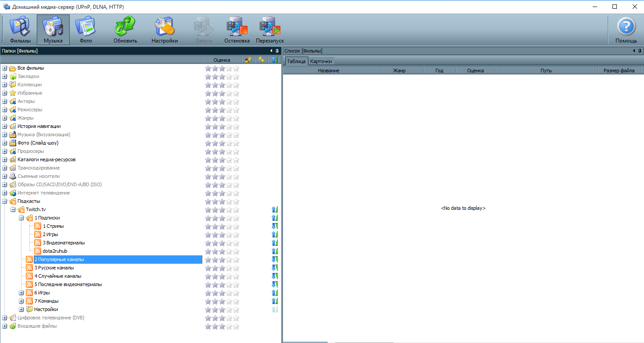This screenshot has height=343, width=644.
Task: Open Настройки (Settings) from the toolbar
Action: coord(165,30)
